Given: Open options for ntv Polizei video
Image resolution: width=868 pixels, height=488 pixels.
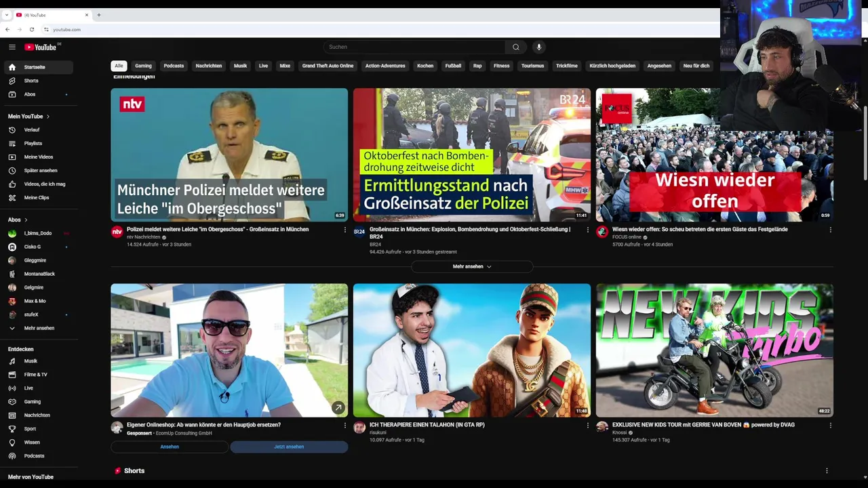Looking at the screenshot, I should (x=345, y=230).
